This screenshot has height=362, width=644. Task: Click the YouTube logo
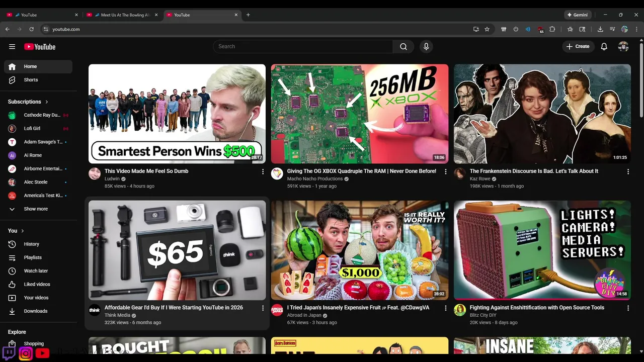click(40, 47)
